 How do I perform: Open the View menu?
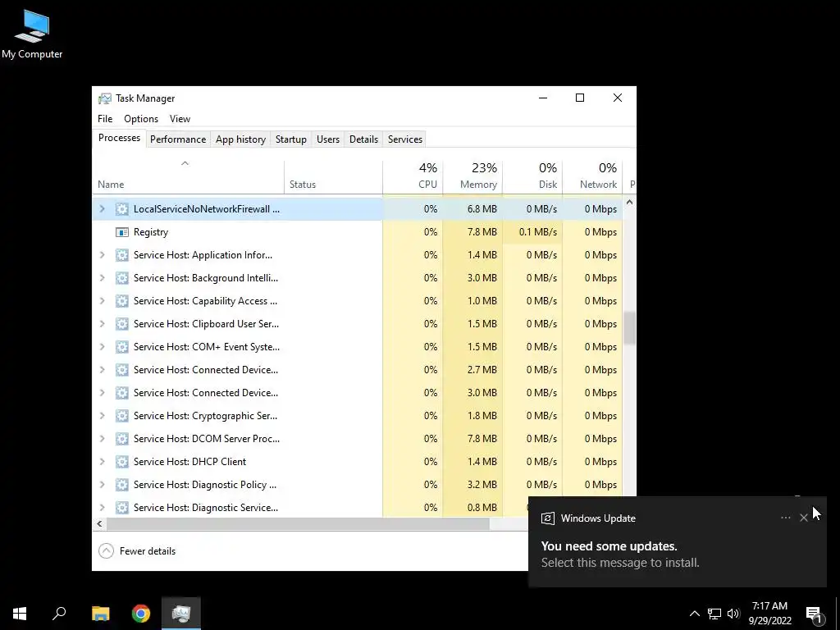[180, 119]
